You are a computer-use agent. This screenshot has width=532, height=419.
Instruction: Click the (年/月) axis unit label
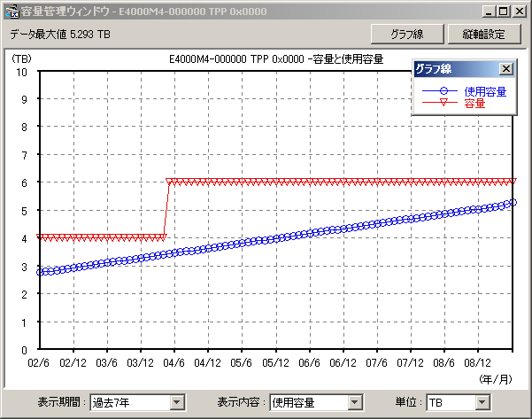[496, 379]
